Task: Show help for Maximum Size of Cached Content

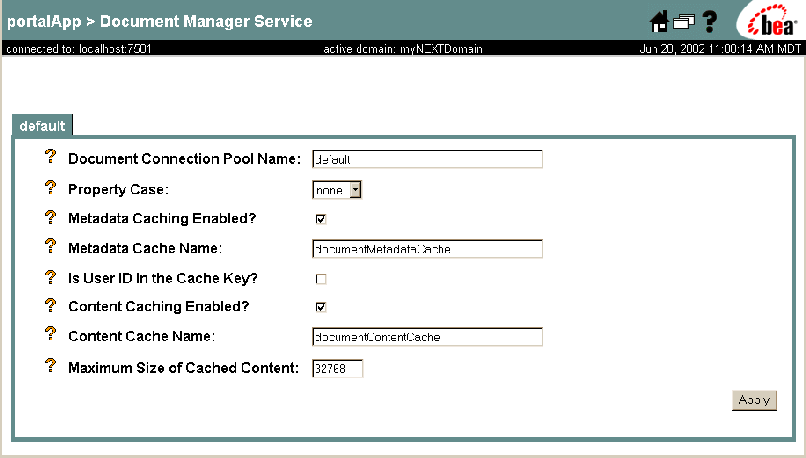Action: click(x=50, y=365)
